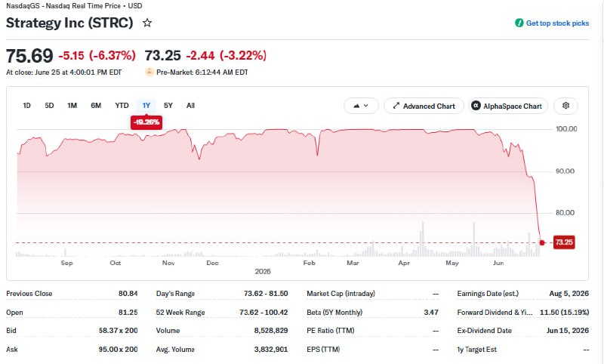The image size is (604, 364).
Task: Click Earnings Date value Aug 5, 2026
Action: tap(569, 294)
